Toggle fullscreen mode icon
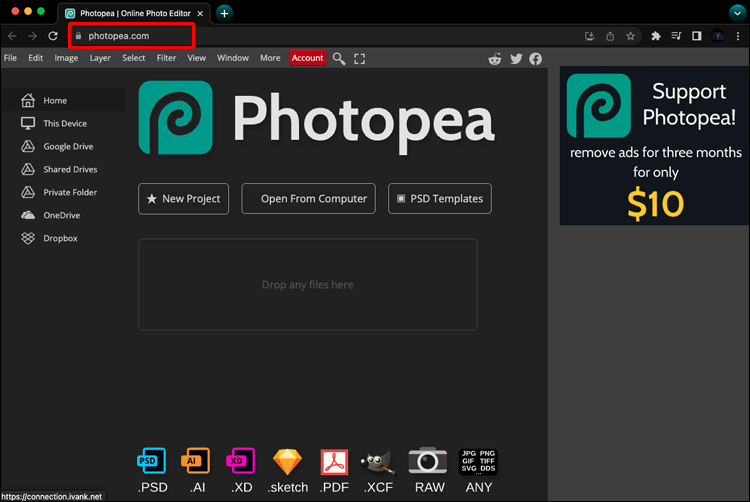The width and height of the screenshot is (750, 502). (x=360, y=58)
